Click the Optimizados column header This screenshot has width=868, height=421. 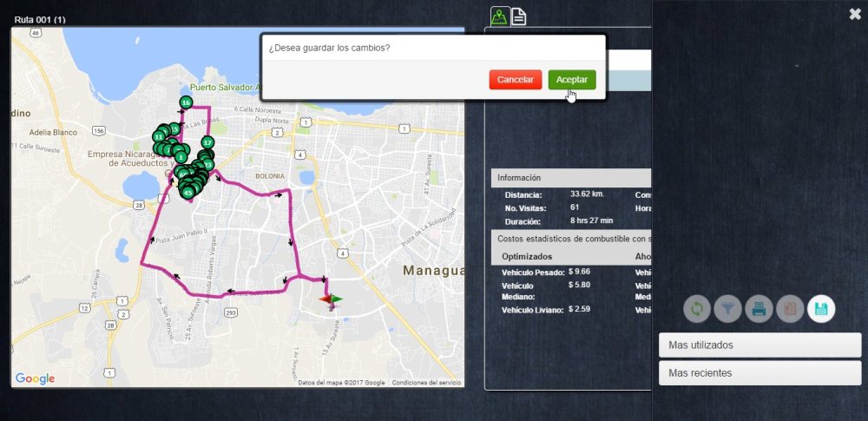pos(527,256)
